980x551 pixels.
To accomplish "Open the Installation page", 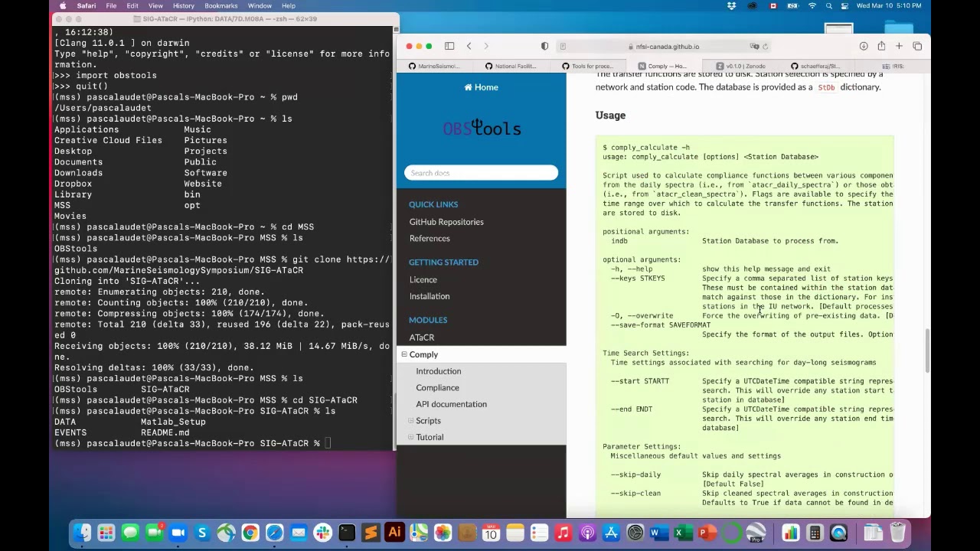I will click(x=429, y=296).
